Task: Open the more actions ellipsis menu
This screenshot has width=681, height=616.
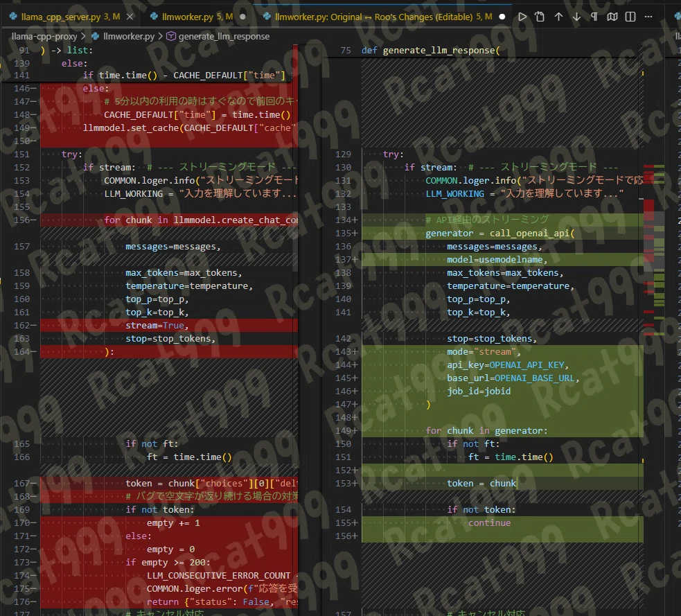Action: click(648, 17)
